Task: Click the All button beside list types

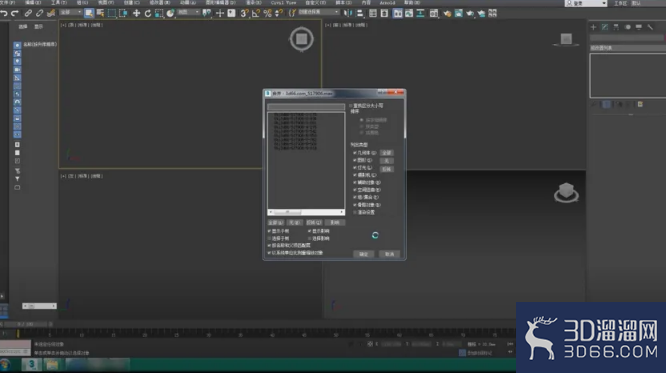Action: (x=387, y=153)
